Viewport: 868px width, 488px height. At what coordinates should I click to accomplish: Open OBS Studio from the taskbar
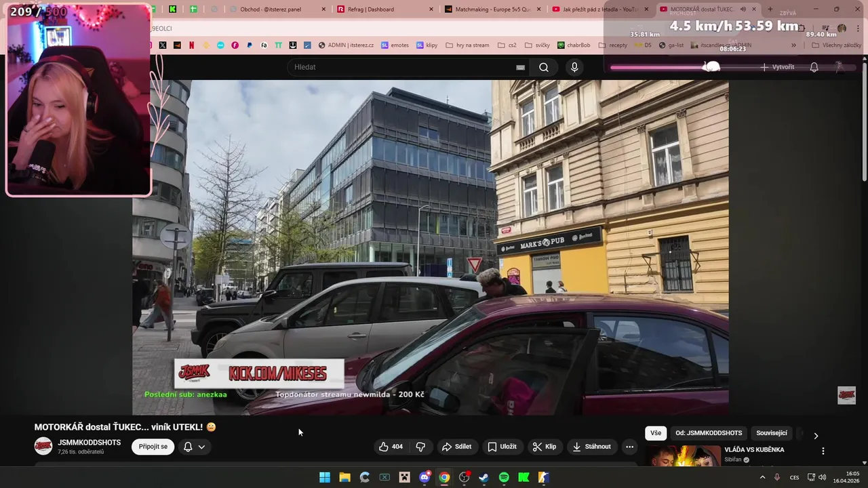click(x=465, y=477)
